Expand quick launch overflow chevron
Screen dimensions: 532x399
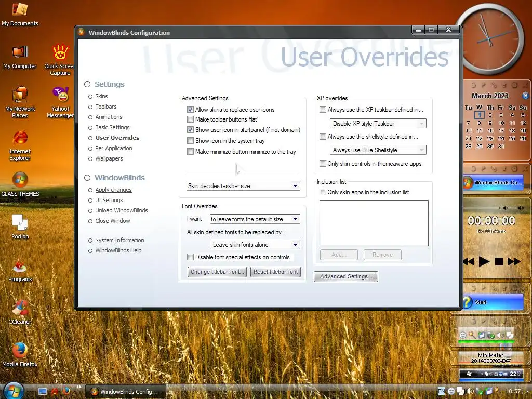(x=79, y=387)
